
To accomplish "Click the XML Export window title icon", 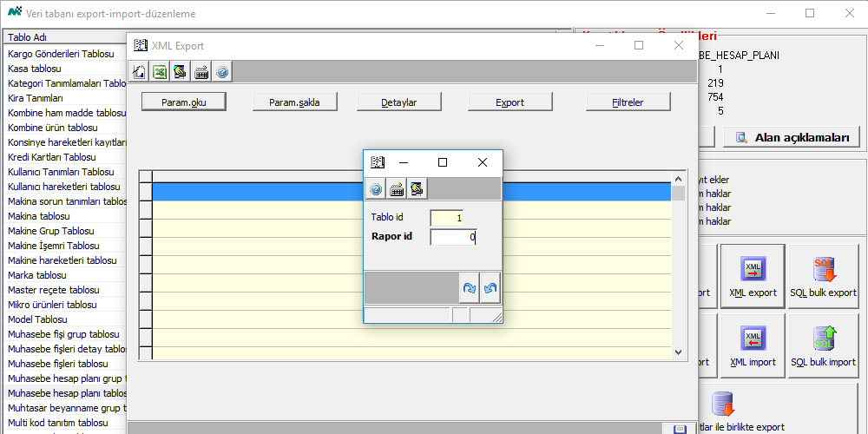I will 141,45.
